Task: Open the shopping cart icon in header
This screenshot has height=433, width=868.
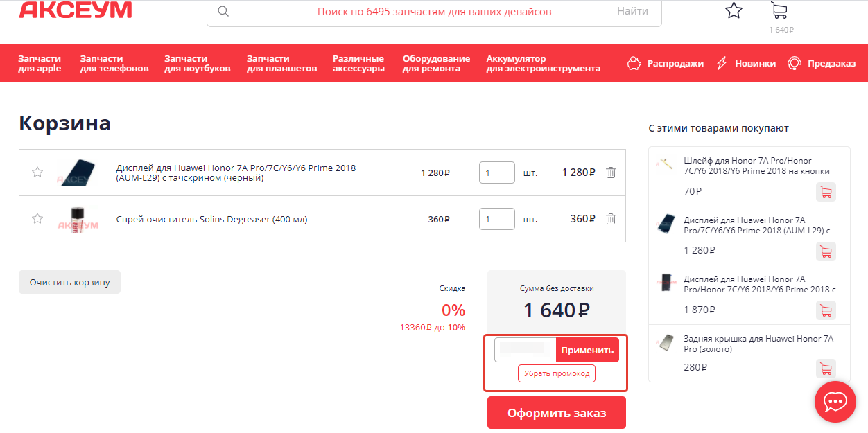Action: click(x=779, y=10)
